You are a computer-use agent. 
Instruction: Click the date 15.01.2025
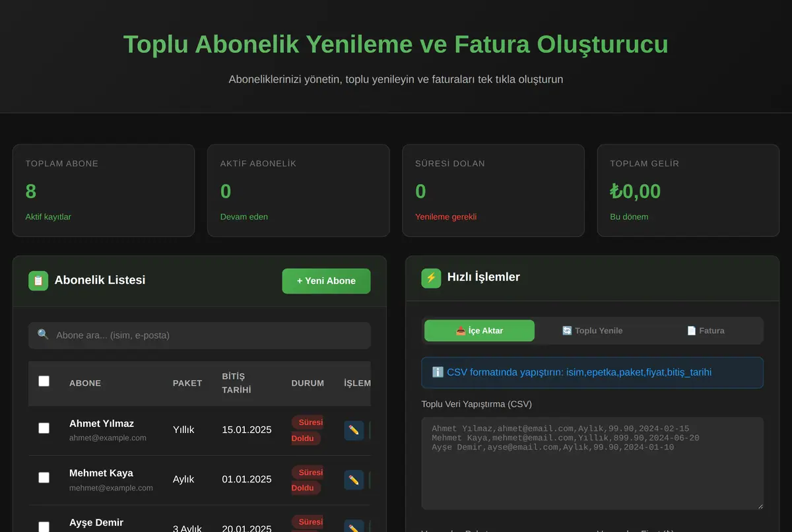(x=247, y=430)
